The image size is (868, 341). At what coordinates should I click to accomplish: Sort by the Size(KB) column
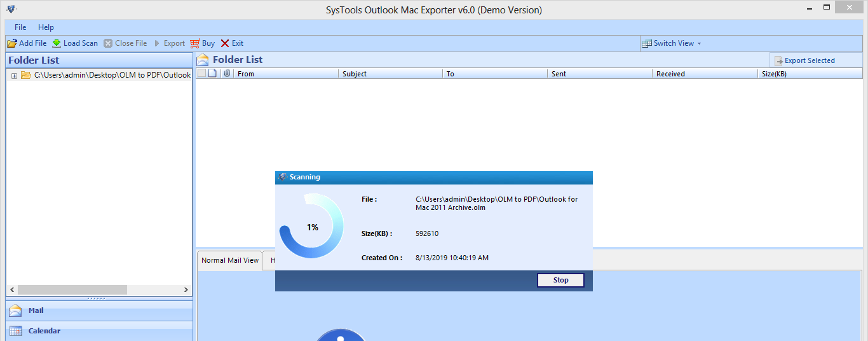810,74
